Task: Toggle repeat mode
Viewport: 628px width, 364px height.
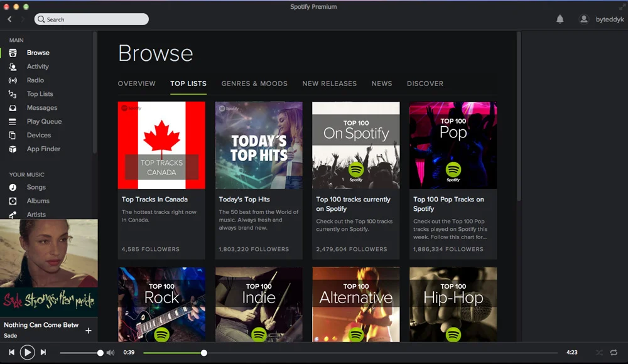Action: [614, 353]
